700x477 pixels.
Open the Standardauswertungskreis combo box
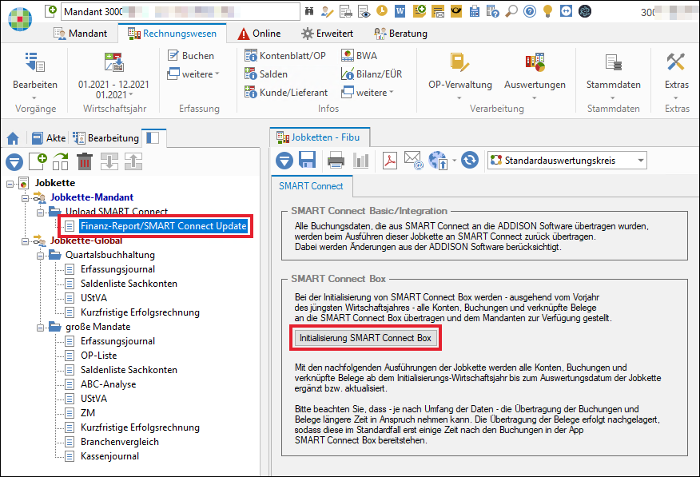[567, 160]
